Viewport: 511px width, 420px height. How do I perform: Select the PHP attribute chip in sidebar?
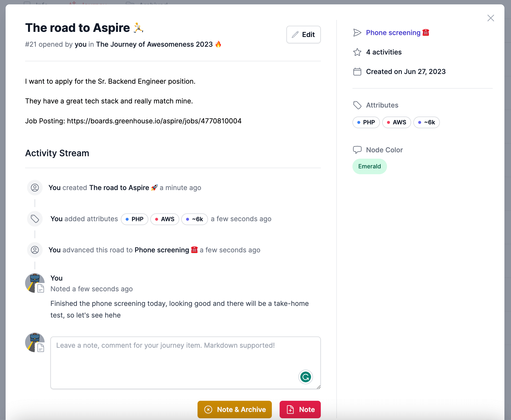click(x=366, y=122)
